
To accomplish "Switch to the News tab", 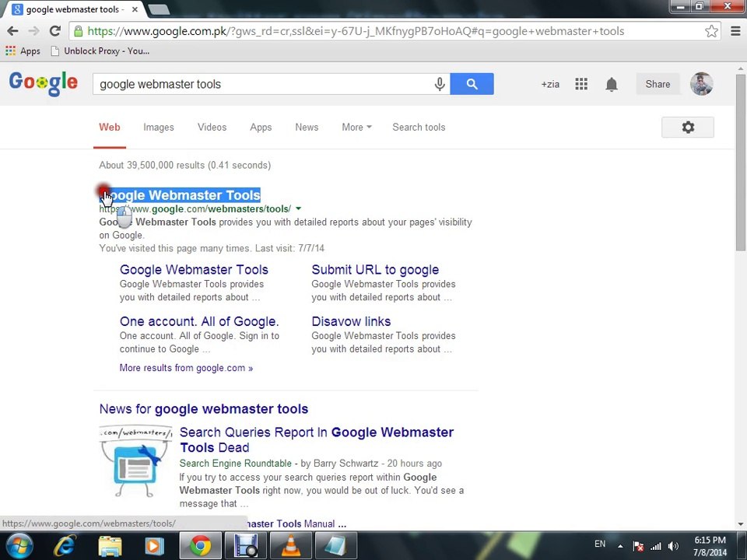I will [x=307, y=127].
